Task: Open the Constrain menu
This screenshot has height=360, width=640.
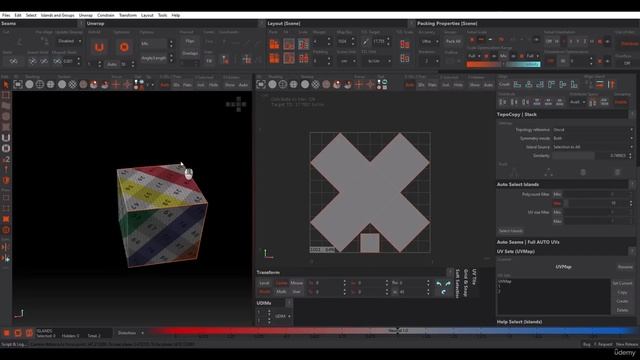Action: (106, 15)
